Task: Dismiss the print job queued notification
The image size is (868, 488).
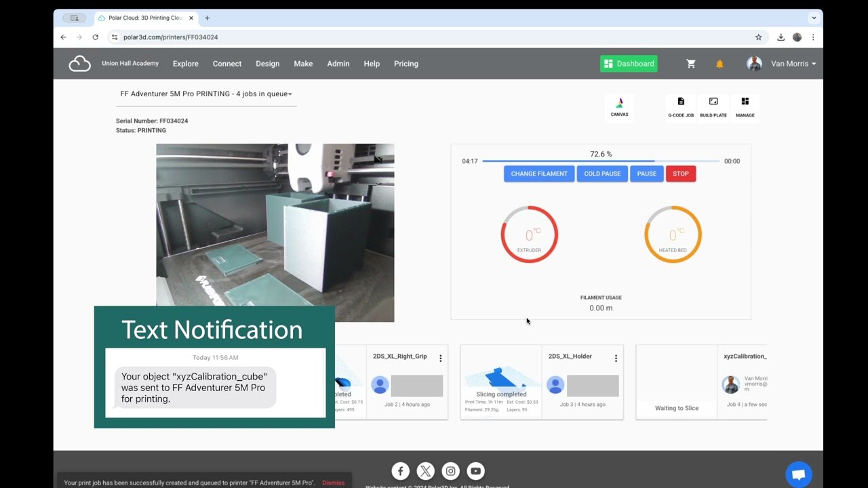Action: click(x=333, y=483)
